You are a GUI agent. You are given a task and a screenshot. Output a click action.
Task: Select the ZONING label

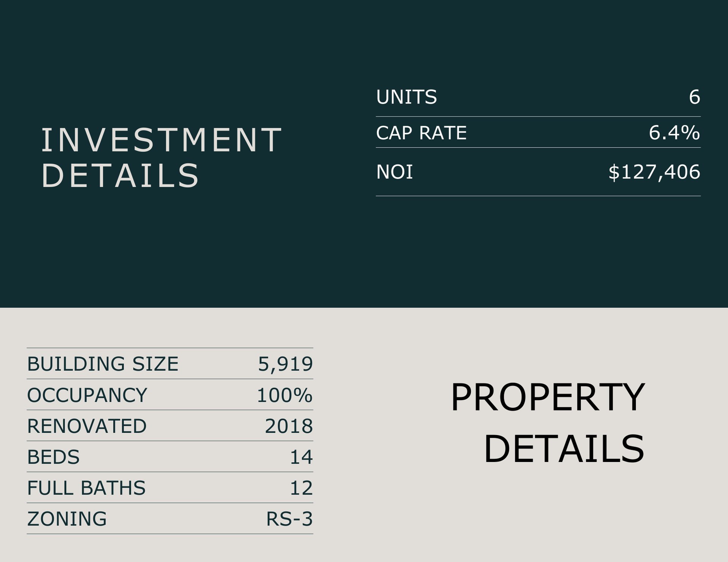tap(67, 519)
